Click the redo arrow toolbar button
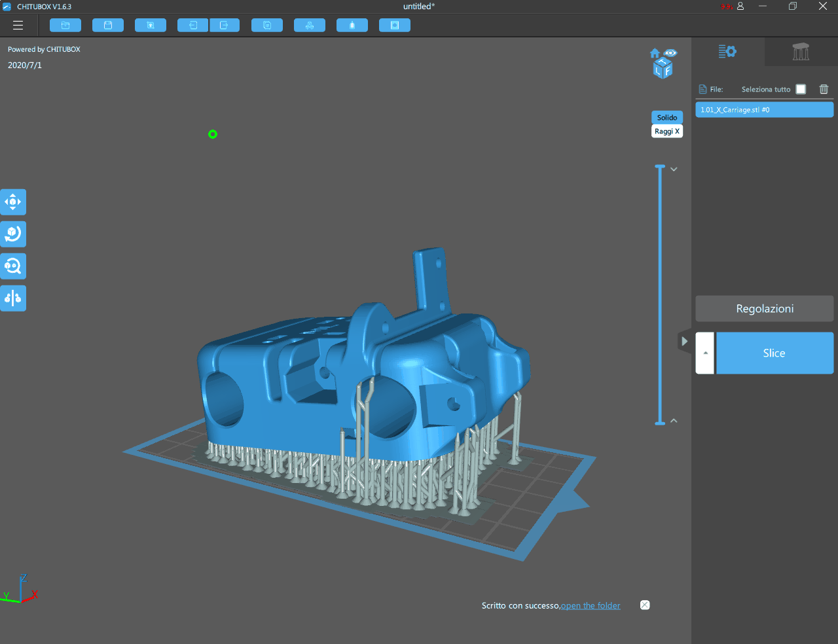838x644 pixels. [x=224, y=25]
